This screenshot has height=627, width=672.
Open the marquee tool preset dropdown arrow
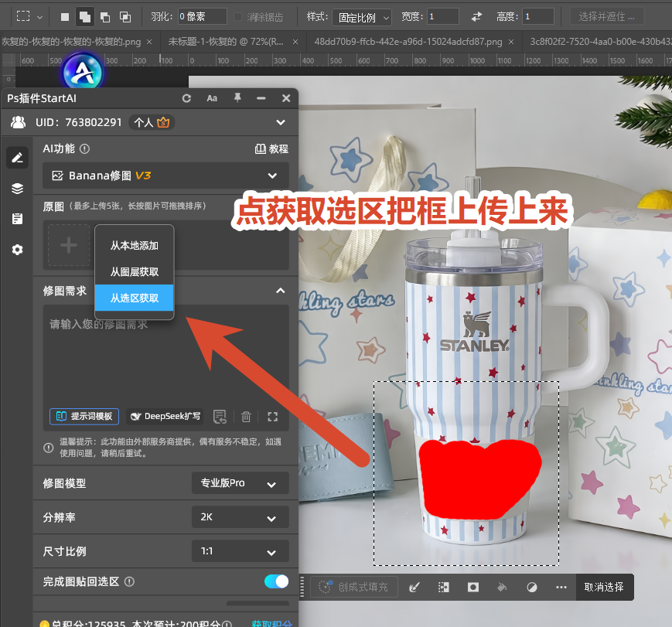tap(40, 17)
